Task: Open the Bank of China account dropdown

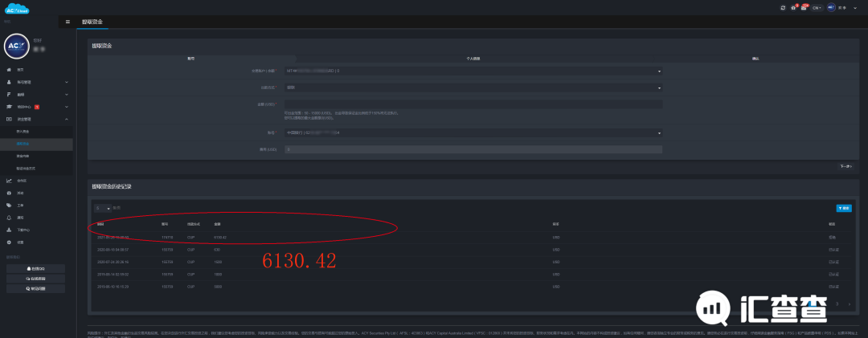Action: click(473, 132)
